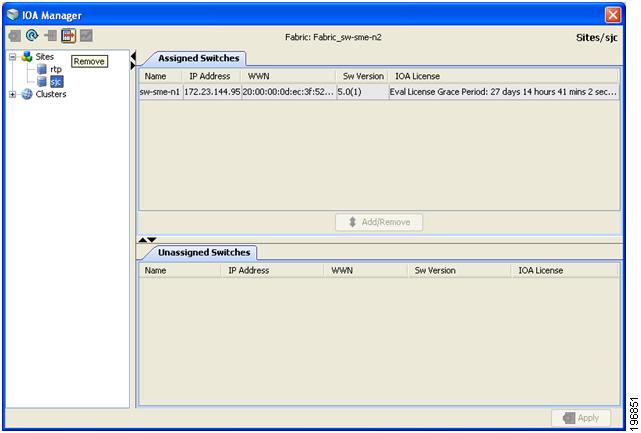Image resolution: width=641 pixels, height=433 pixels.
Task: Click the 20:00:00:0d:ec:3f:52 WWN cell
Action: pos(289,92)
